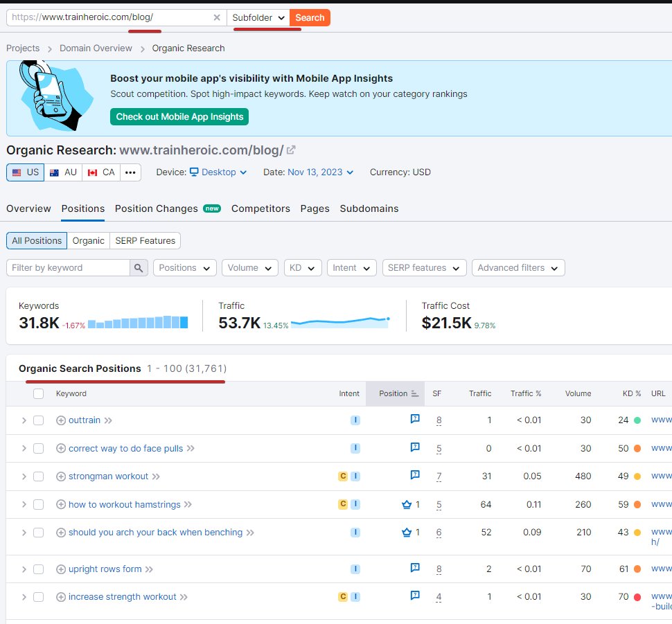
Task: Select all keywords using the header checkbox
Action: (x=39, y=393)
